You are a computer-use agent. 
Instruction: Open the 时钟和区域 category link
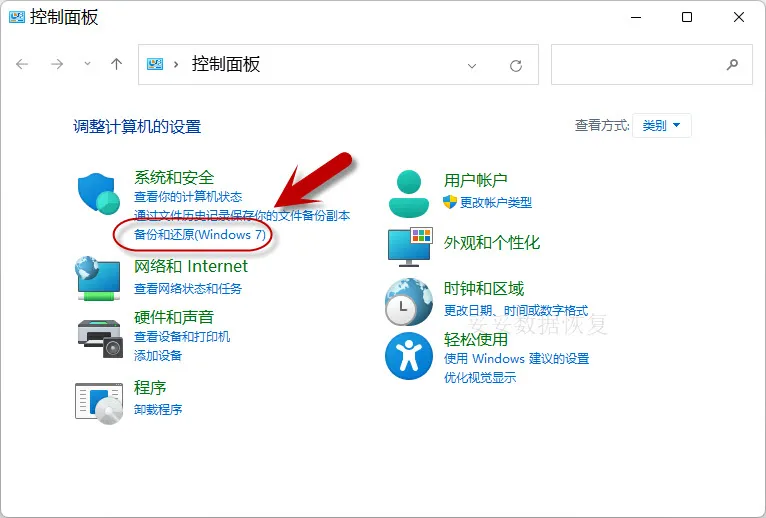tap(484, 289)
